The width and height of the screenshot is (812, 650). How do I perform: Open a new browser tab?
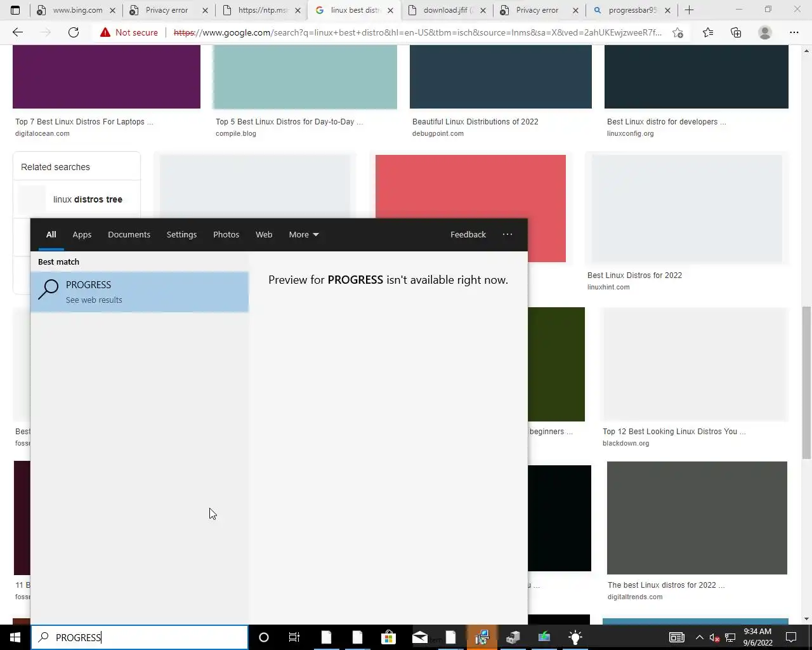[x=690, y=10]
